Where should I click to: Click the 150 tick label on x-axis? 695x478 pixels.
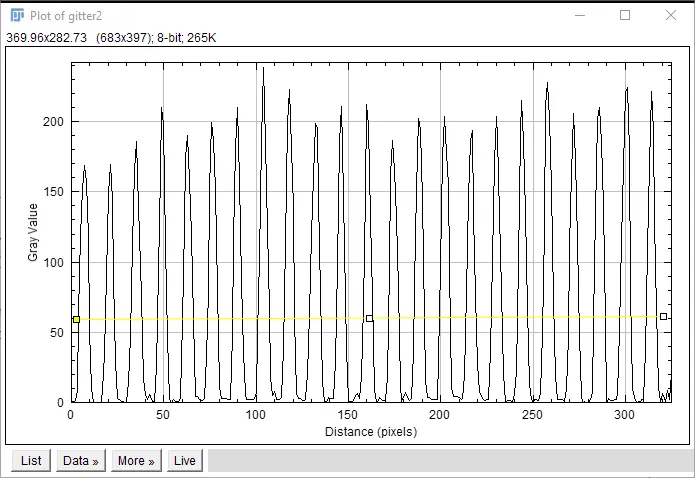click(348, 414)
